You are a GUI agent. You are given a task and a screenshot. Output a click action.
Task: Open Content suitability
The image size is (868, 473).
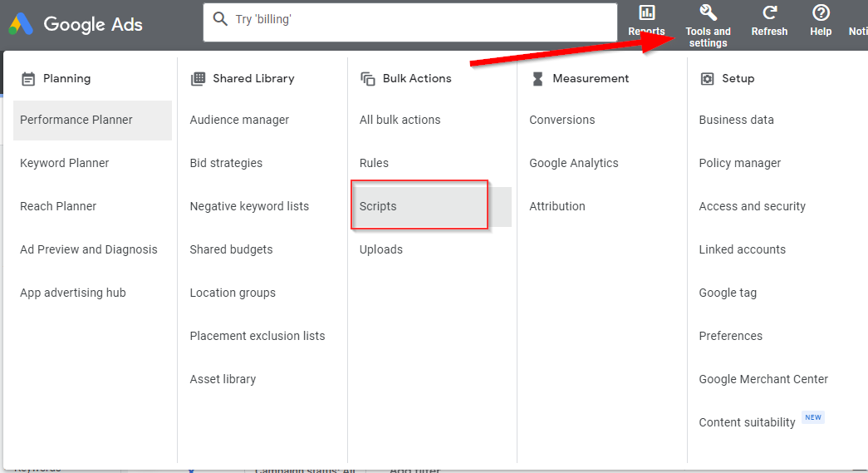click(x=747, y=422)
